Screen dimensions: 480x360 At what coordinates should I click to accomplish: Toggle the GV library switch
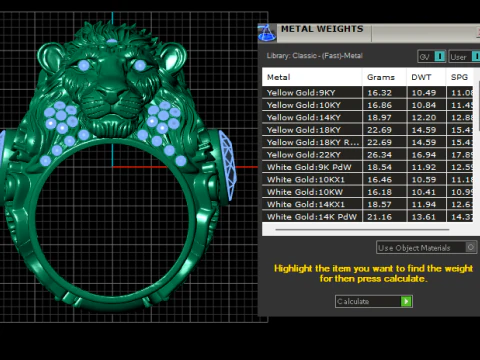point(440,56)
